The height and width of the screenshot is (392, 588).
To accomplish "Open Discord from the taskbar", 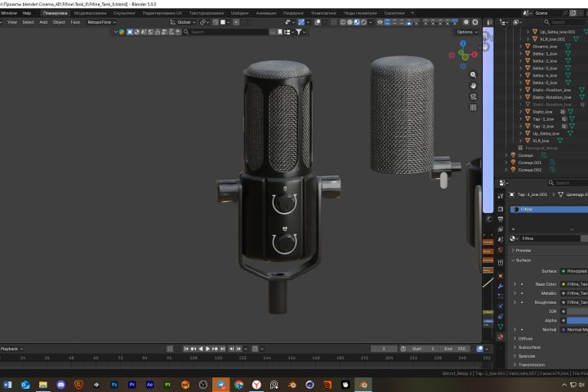I will (60, 384).
